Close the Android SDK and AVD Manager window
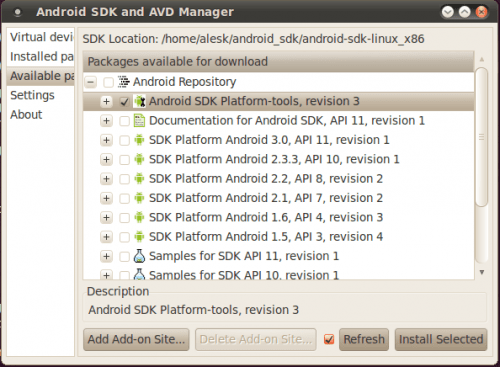Screen dimensions: 500x367 click(x=481, y=12)
